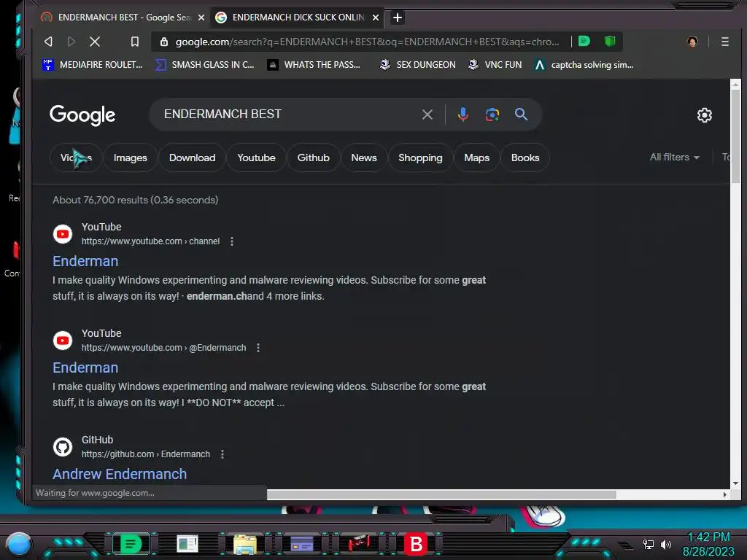Open the Andrew Endermanch GitHub result
The image size is (747, 560).
(120, 474)
